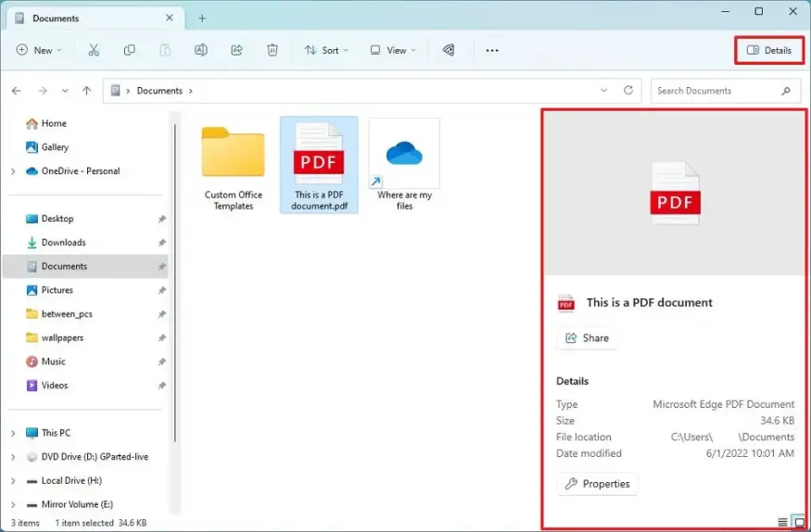
Task: Click Share button in details pane
Action: (x=587, y=338)
